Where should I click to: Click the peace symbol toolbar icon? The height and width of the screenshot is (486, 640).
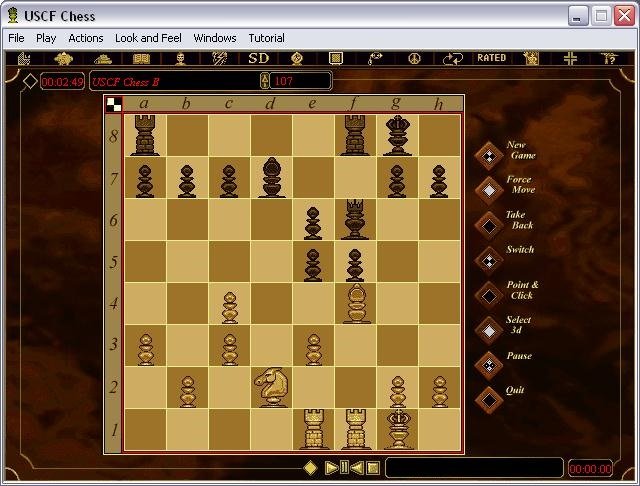tap(413, 59)
